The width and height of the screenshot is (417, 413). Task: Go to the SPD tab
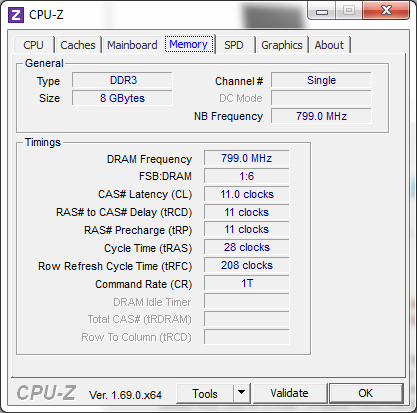pos(234,45)
